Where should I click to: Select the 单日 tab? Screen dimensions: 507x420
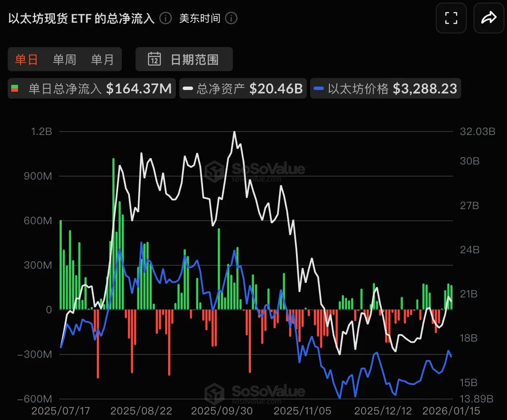[x=27, y=60]
